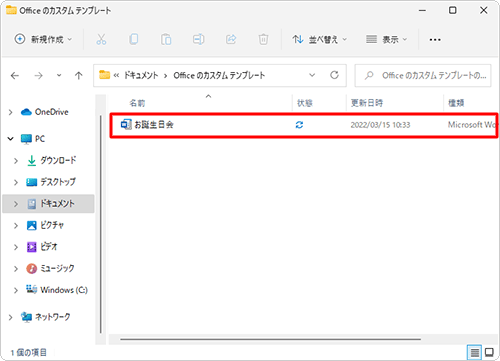Click the date 2022/03/15 10:33

pyautogui.click(x=380, y=125)
